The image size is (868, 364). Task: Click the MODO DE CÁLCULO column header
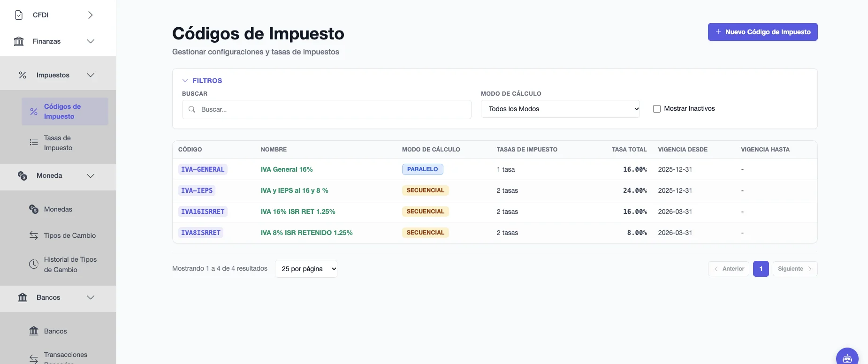tap(431, 150)
